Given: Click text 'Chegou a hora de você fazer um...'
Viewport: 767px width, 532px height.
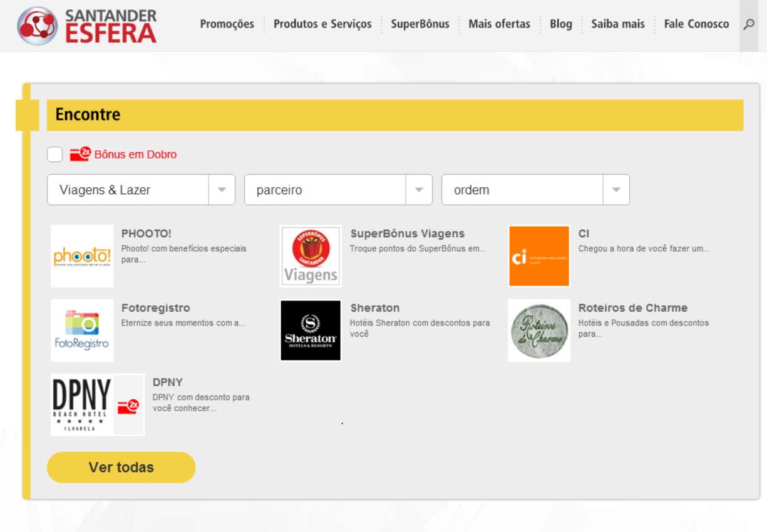Looking at the screenshot, I should pyautogui.click(x=644, y=249).
